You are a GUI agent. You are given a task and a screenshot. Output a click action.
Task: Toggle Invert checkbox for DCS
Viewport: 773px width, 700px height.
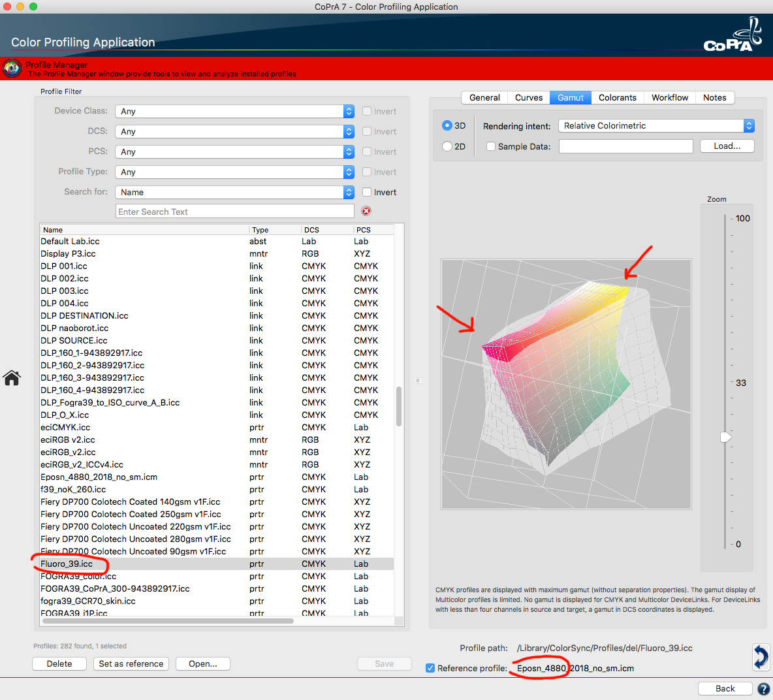click(367, 131)
